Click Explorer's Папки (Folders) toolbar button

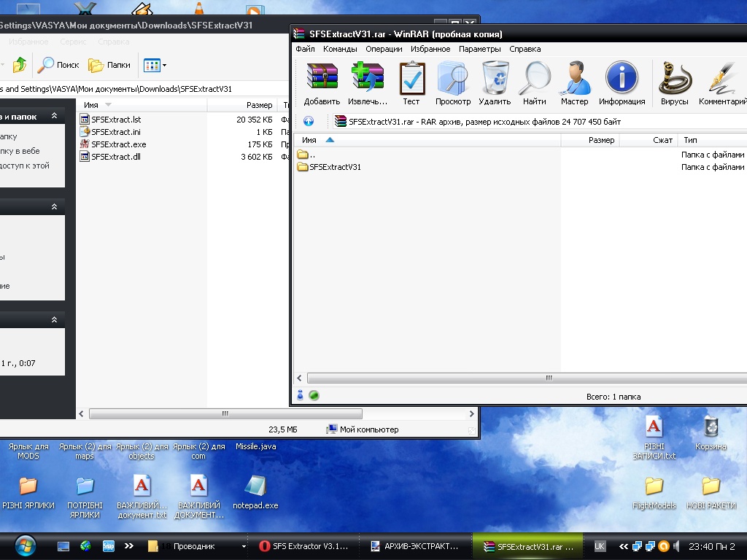[109, 65]
